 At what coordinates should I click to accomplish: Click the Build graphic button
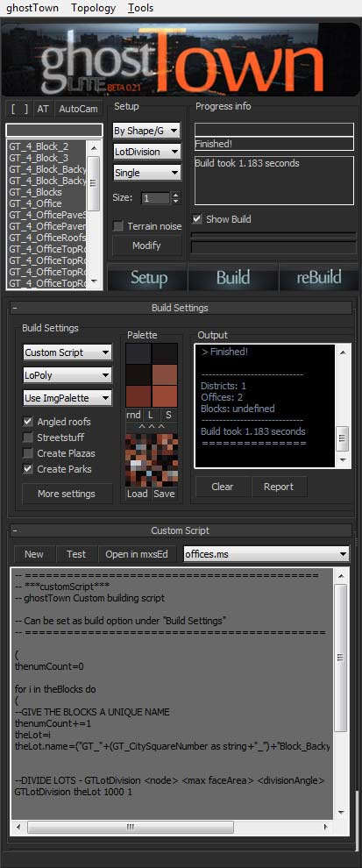click(x=233, y=277)
